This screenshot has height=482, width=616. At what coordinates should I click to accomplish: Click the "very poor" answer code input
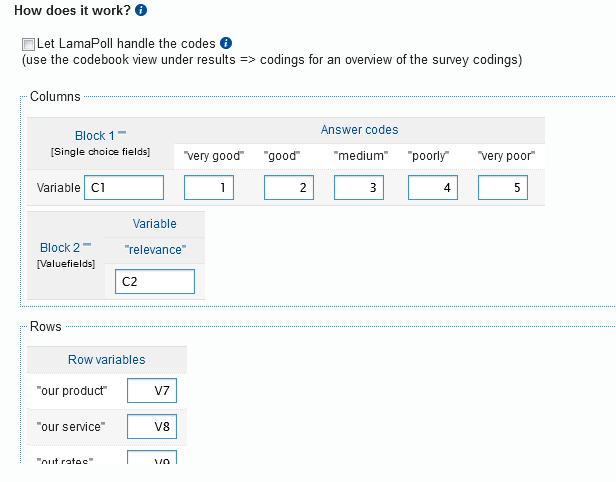503,187
